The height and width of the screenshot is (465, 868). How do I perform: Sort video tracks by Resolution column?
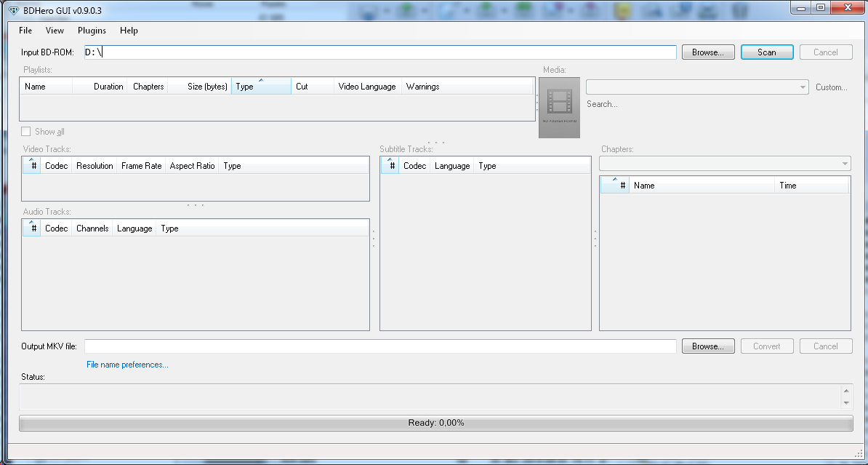point(95,166)
